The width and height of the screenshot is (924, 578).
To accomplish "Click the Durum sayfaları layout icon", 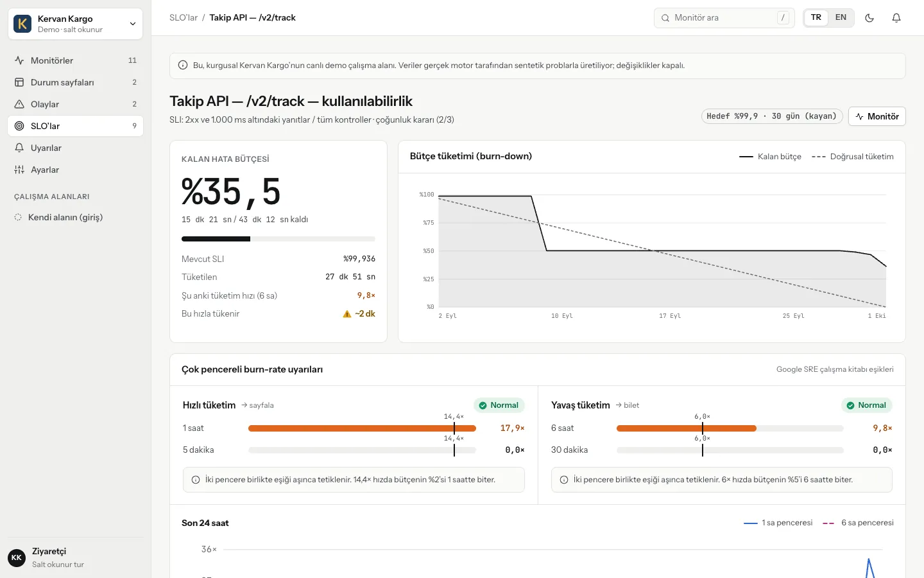I will pos(19,82).
